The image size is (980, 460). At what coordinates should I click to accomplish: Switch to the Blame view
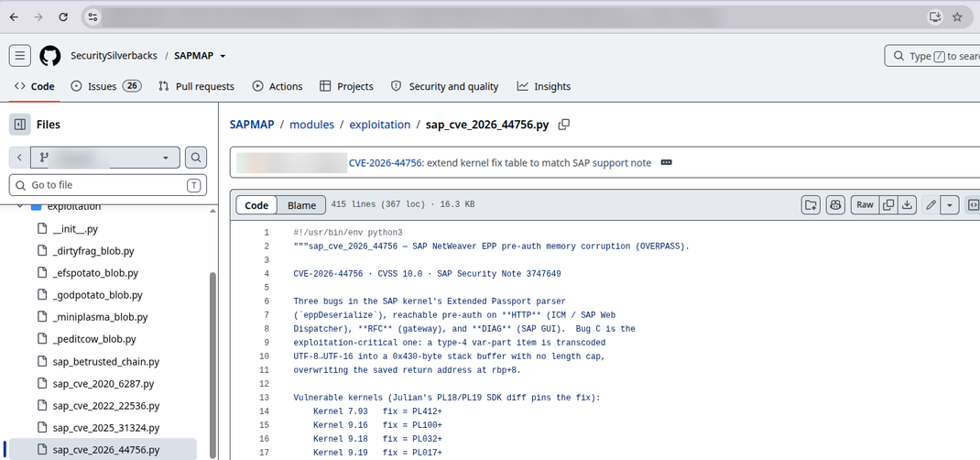pyautogui.click(x=301, y=205)
